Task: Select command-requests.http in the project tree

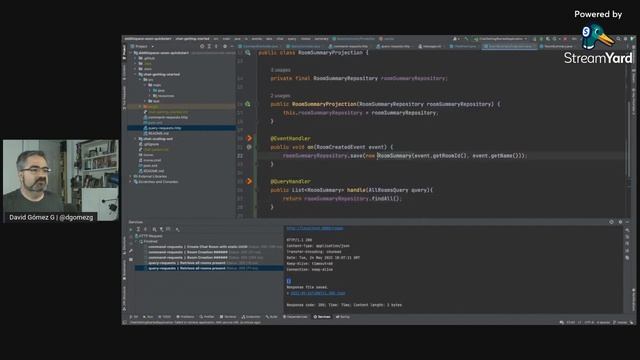Action: (x=165, y=117)
